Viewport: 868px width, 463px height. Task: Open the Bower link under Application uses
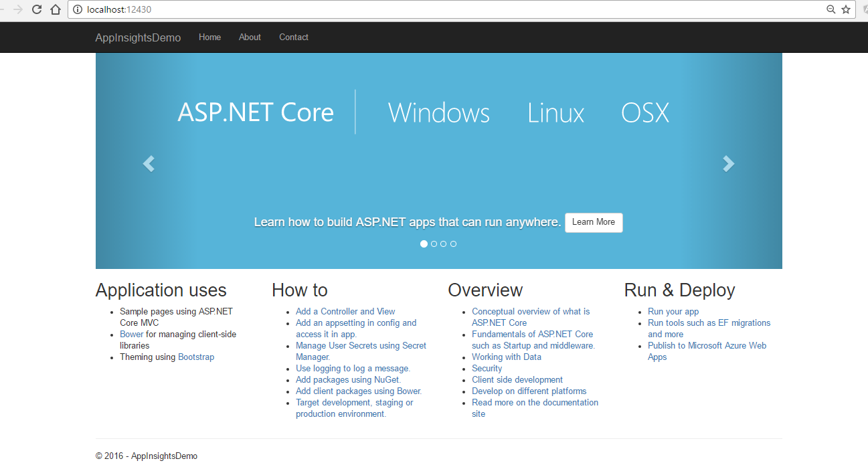click(132, 334)
